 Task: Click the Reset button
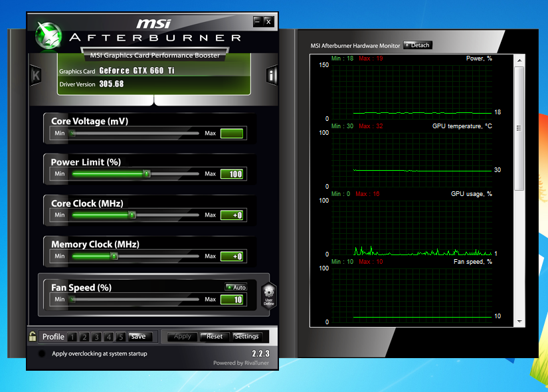[215, 336]
